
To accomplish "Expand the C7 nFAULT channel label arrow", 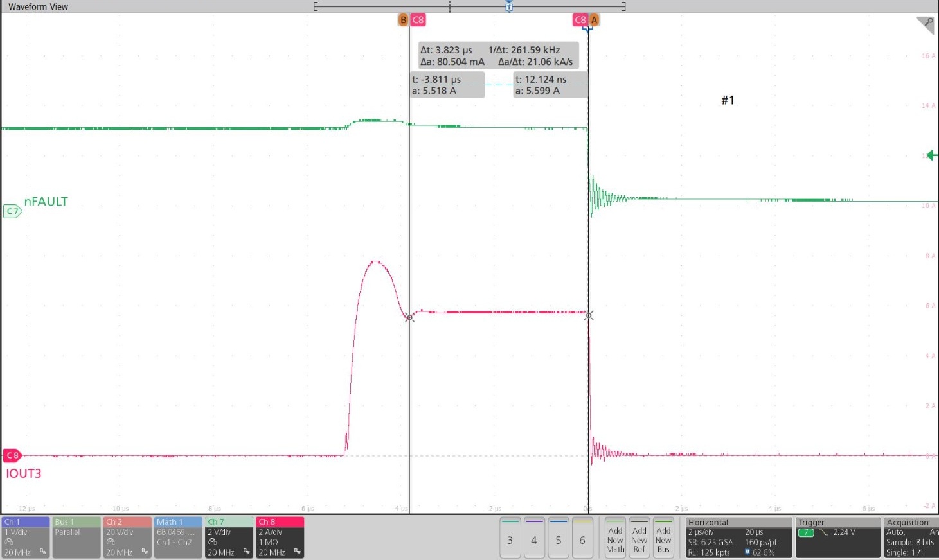I will tap(12, 211).
